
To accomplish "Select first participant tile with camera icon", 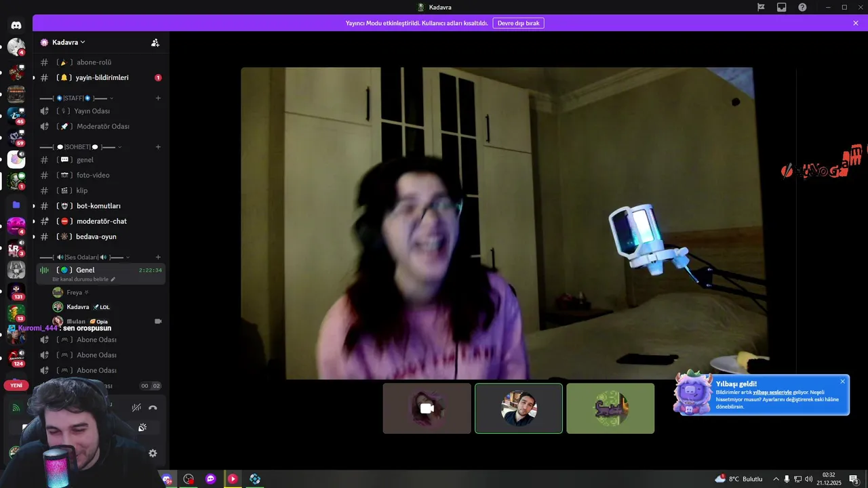I will coord(427,409).
